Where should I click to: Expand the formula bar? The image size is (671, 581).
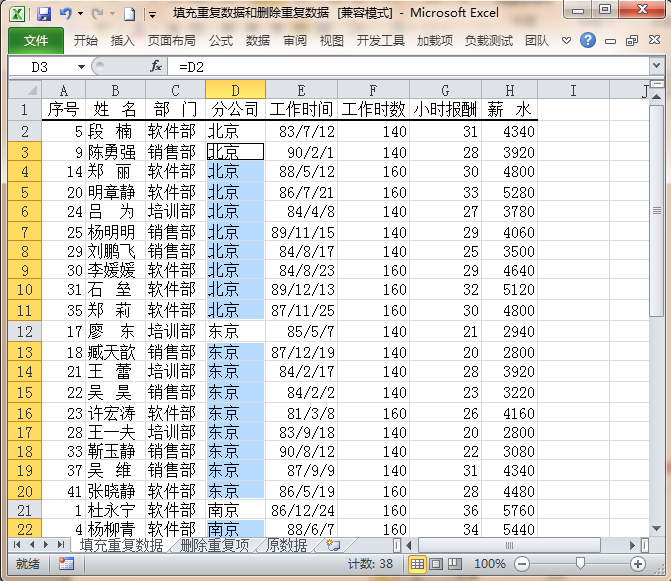[656, 66]
